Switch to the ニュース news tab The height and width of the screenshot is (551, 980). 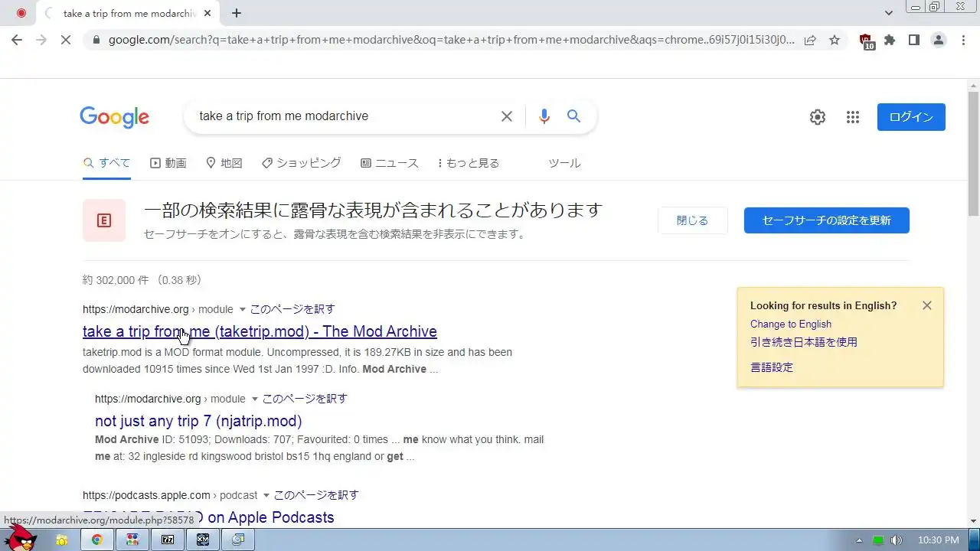point(390,163)
